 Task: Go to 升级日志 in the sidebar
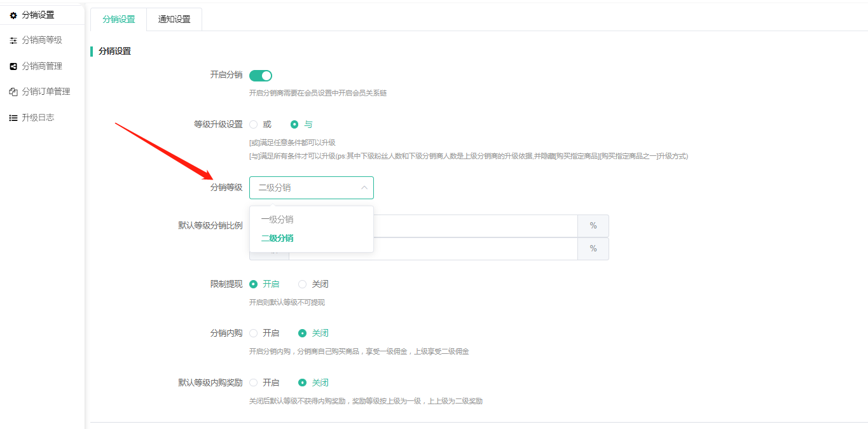38,118
